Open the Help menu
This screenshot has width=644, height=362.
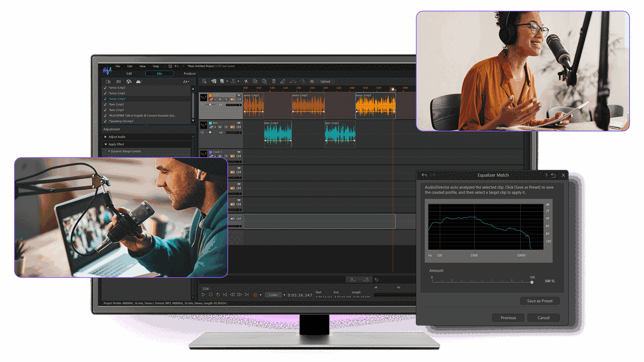point(156,66)
